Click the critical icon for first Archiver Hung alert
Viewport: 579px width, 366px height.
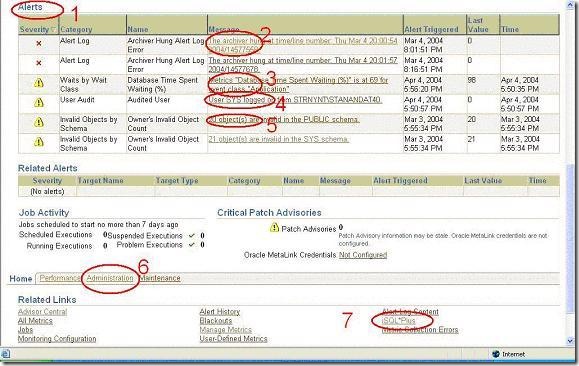coord(39,44)
